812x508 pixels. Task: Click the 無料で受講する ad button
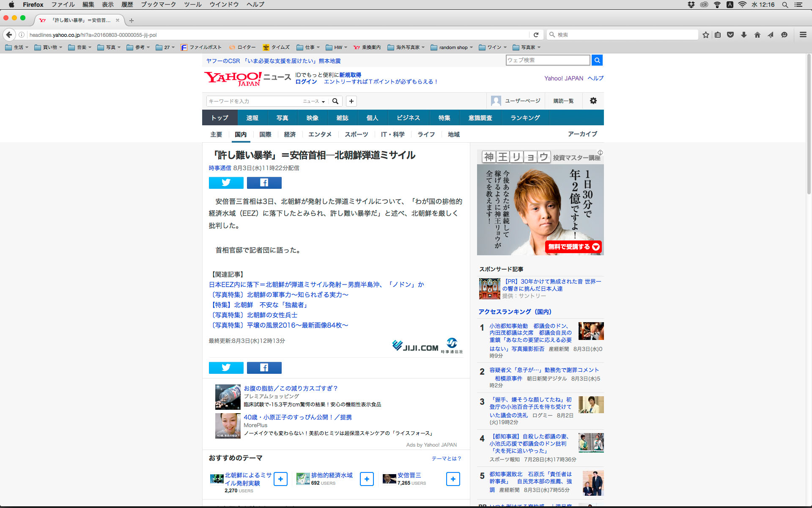573,247
